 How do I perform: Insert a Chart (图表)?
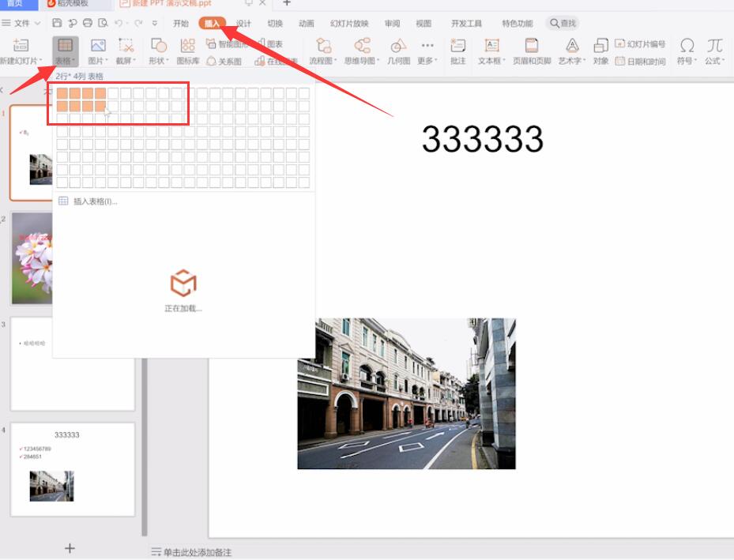[x=270, y=43]
